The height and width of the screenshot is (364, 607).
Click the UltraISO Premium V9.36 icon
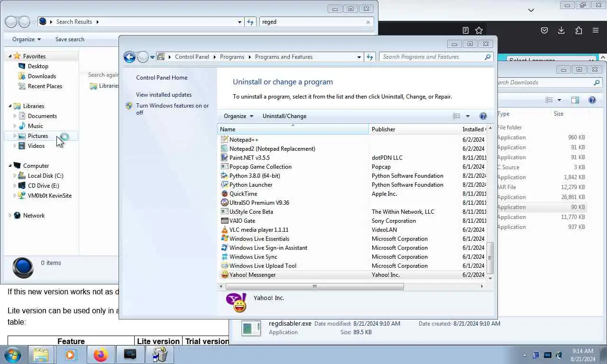coord(225,203)
